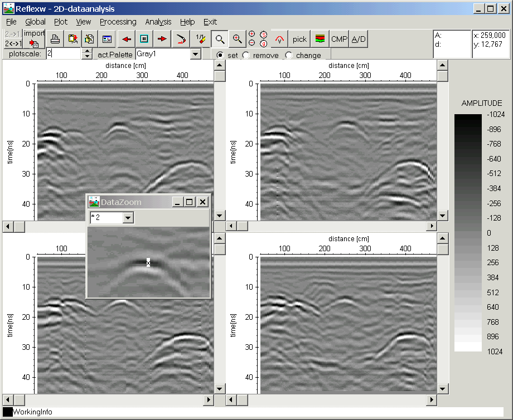Viewport: 513px width, 420px height.
Task: Click the red left arrow icon
Action: [x=127, y=39]
